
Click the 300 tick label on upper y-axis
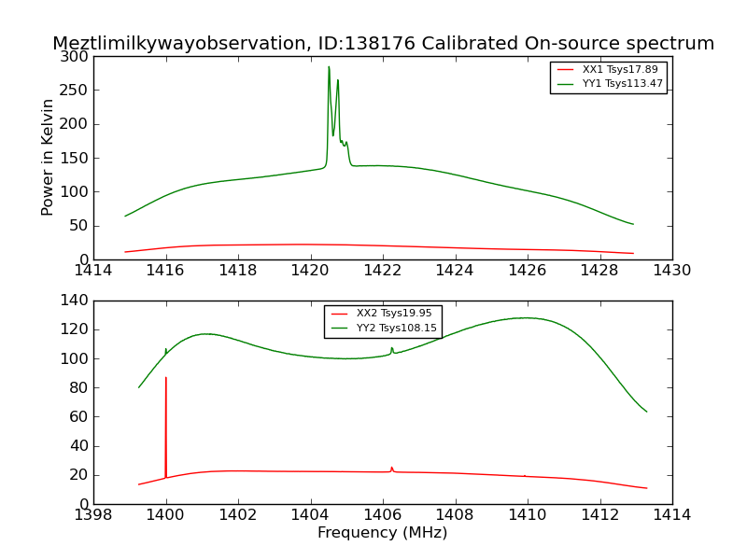click(74, 57)
